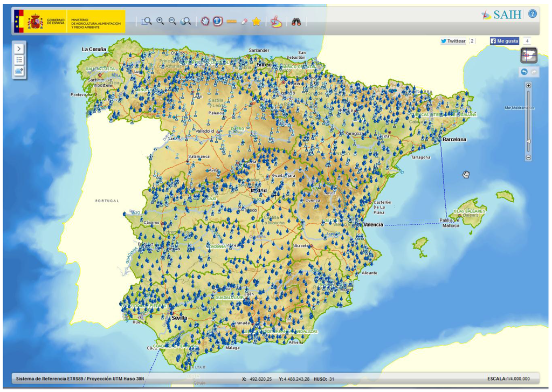Screen dimensions: 552x392
Task: Select the zoom-to-rectangle magnifier tool
Action: click(147, 21)
